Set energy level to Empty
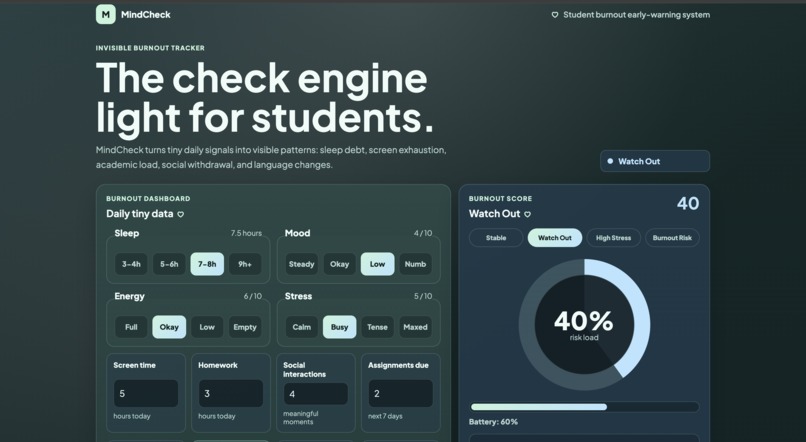The height and width of the screenshot is (442, 806). pos(245,327)
